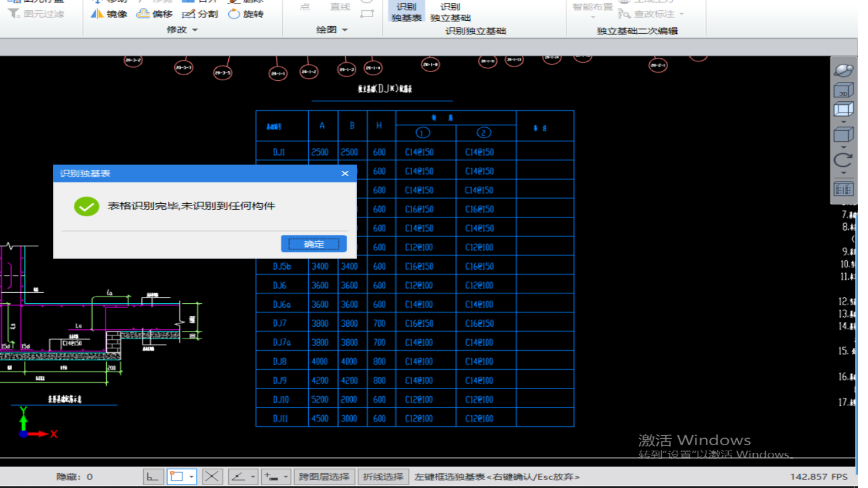Click the rotate view arrow icon
Image resolution: width=868 pixels, height=488 pixels.
844,160
